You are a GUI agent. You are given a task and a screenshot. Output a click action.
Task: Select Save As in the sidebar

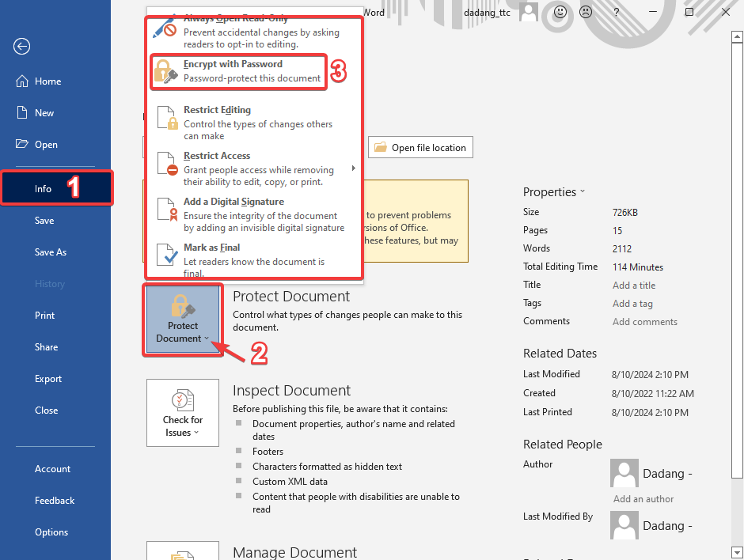(51, 252)
